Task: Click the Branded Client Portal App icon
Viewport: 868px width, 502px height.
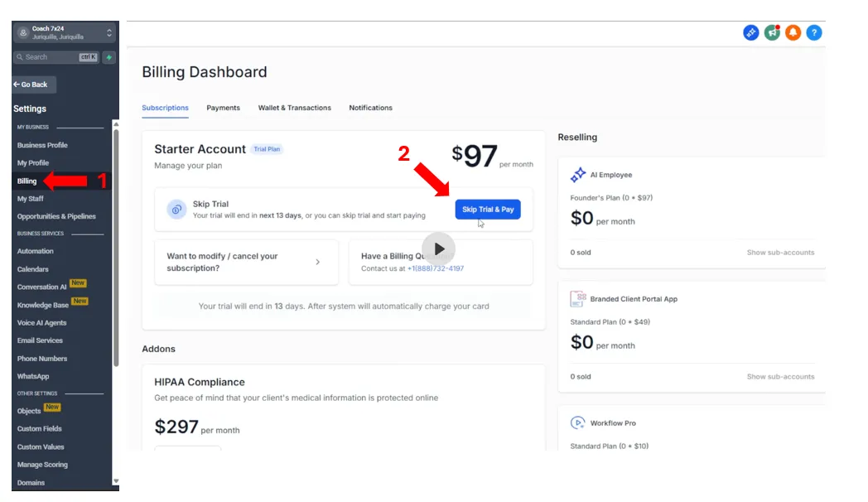Action: [577, 299]
